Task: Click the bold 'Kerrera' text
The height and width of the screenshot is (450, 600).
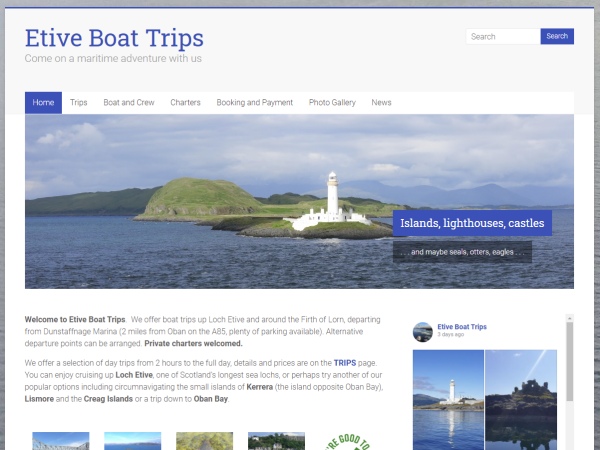Action: point(259,387)
